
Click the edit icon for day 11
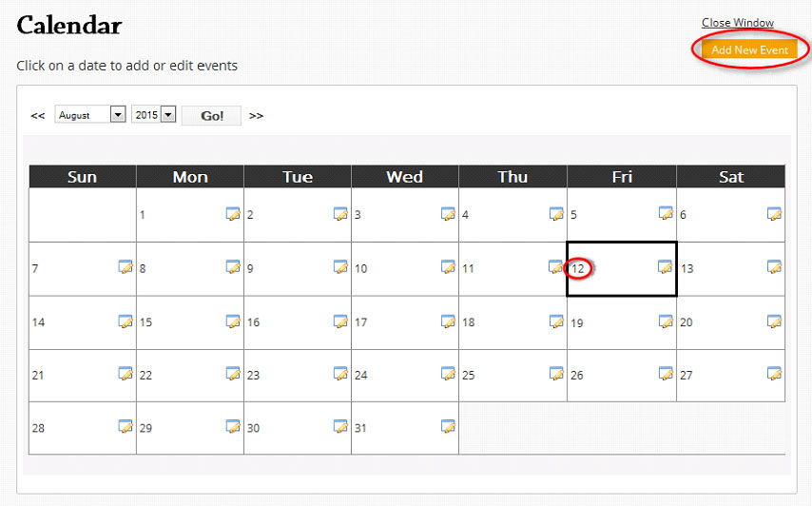555,266
